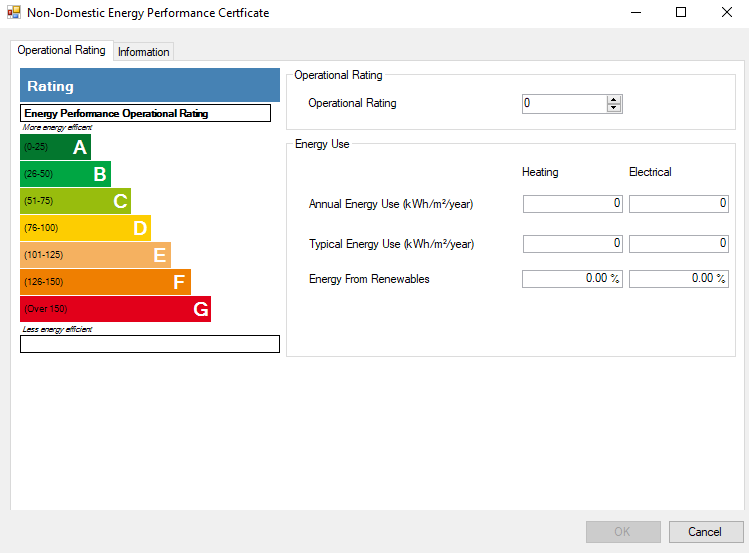Click the green B rating band
This screenshot has height=553, width=749.
pos(65,175)
